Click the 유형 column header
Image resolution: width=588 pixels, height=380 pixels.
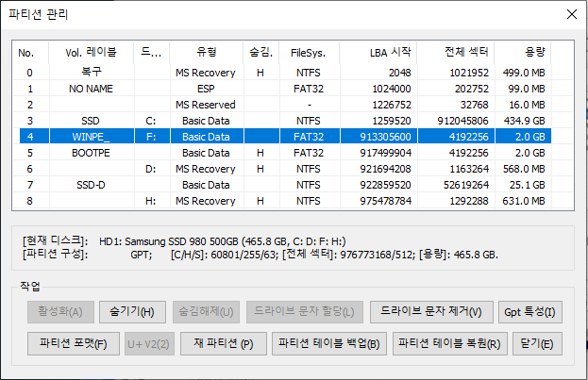(x=207, y=53)
